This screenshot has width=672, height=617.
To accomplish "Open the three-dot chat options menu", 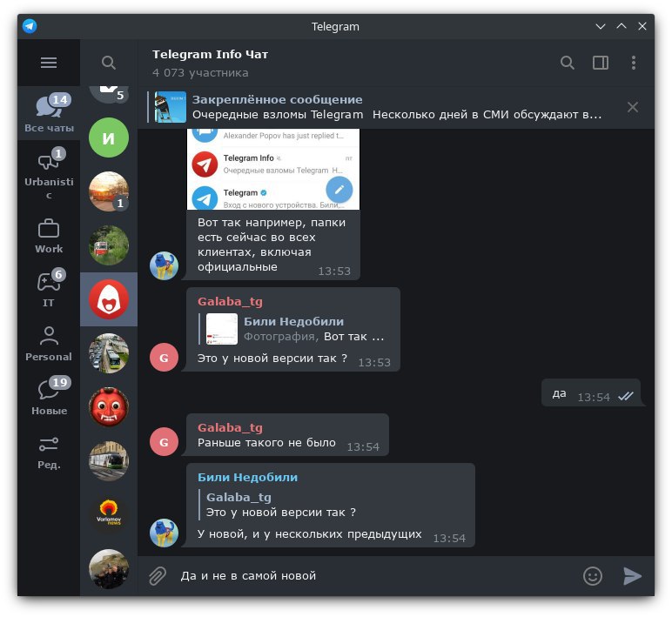I will pyautogui.click(x=634, y=63).
